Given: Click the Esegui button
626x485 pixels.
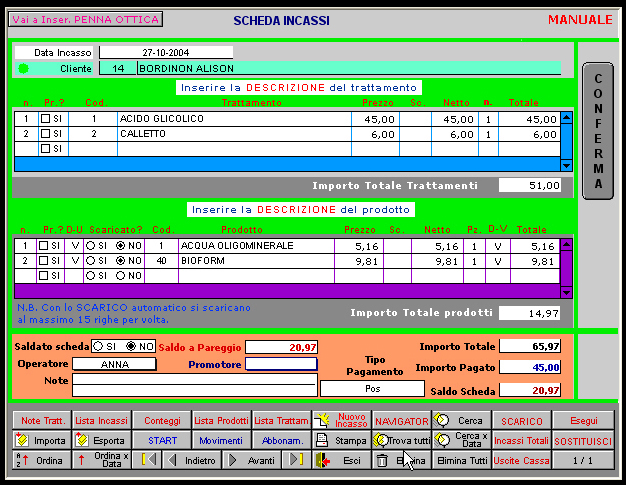Looking at the screenshot, I should [583, 420].
